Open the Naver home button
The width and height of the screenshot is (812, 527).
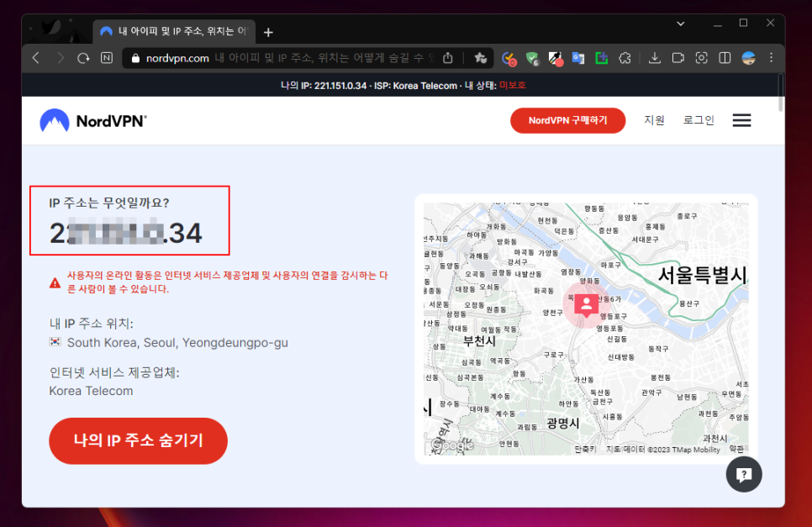(107, 58)
